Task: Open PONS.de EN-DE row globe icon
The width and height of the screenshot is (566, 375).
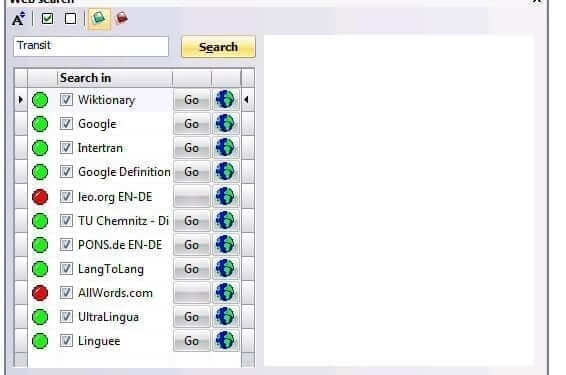Action: pyautogui.click(x=225, y=245)
